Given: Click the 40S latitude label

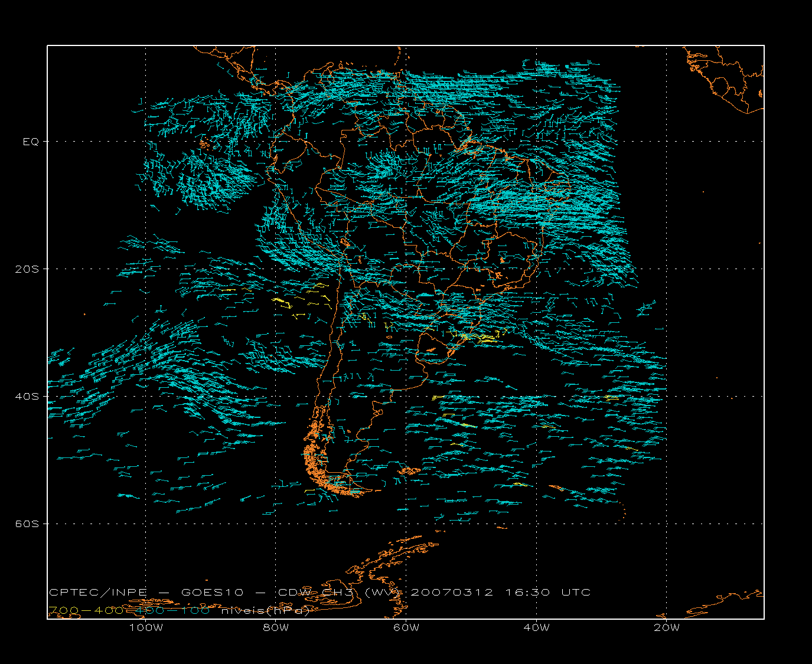Looking at the screenshot, I should [27, 397].
